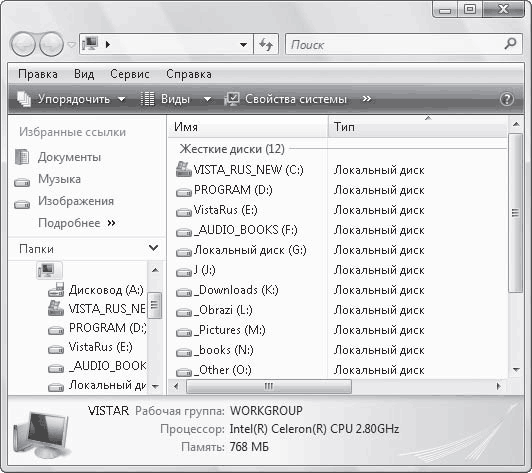Select Локальный диск (G:) drive icon

point(184,252)
